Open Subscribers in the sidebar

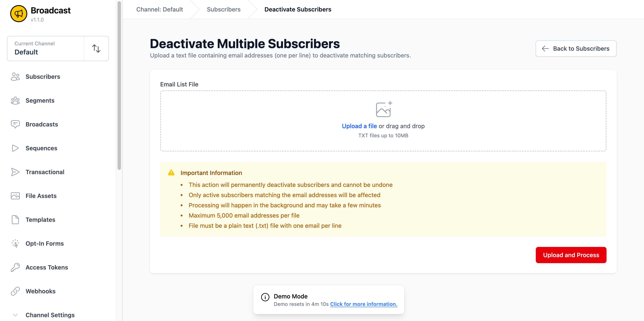43,77
